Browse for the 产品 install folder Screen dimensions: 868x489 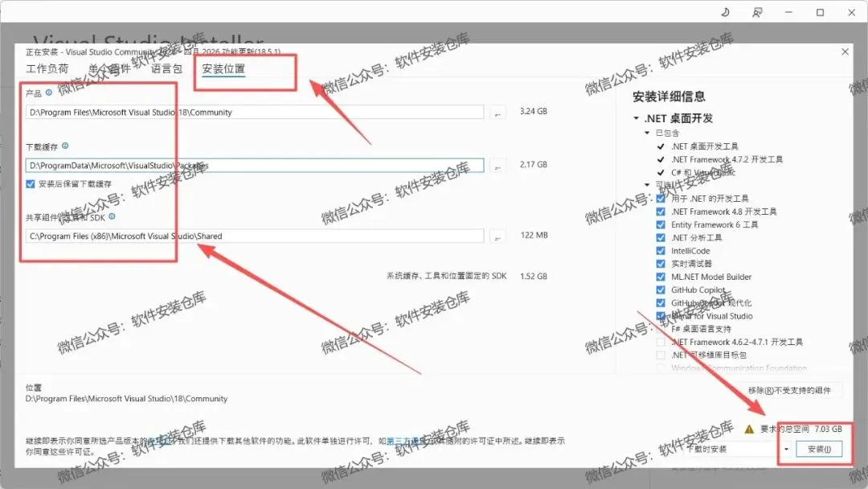497,113
